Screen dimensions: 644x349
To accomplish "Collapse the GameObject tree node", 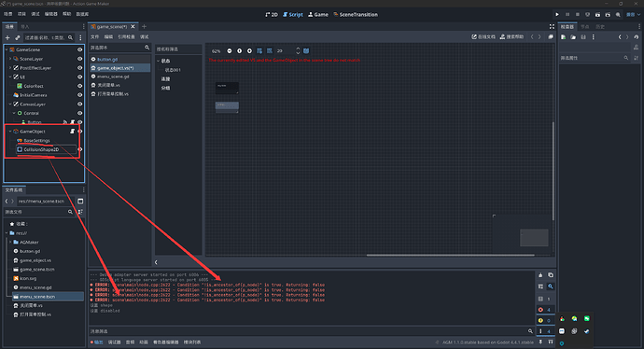I will 10,132.
